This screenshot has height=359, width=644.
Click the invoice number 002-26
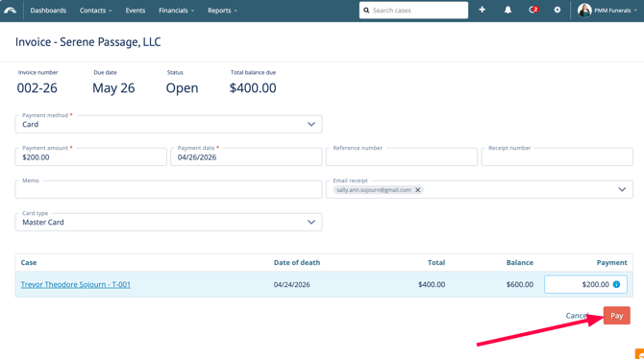click(x=37, y=87)
